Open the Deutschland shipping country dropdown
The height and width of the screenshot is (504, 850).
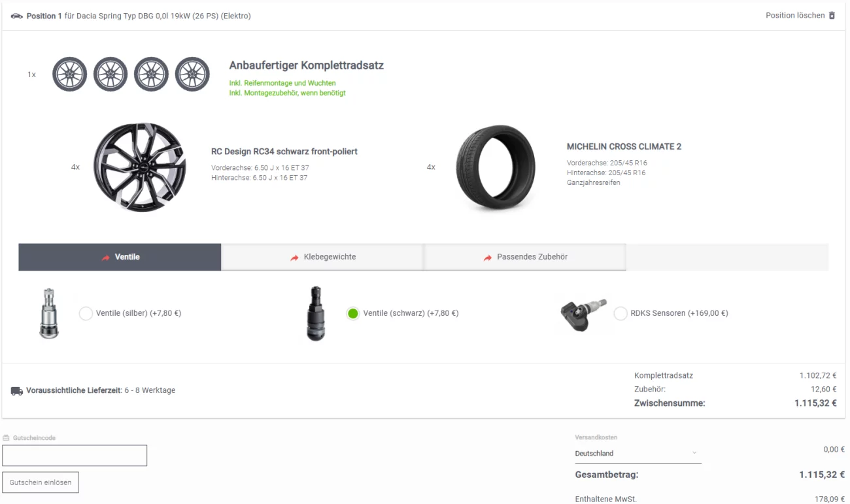[x=638, y=453]
